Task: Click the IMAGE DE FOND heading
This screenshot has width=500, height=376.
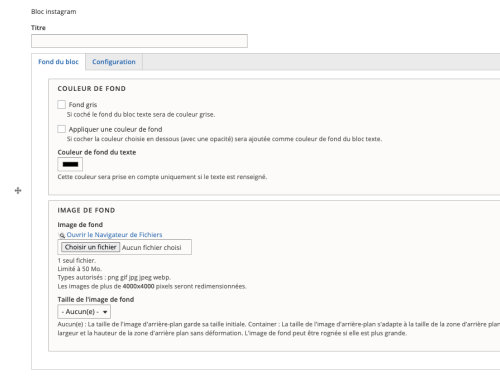Action: pyautogui.click(x=86, y=210)
